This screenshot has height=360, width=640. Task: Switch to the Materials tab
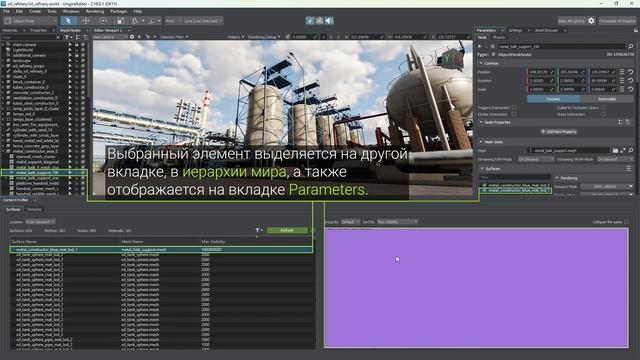pos(10,30)
